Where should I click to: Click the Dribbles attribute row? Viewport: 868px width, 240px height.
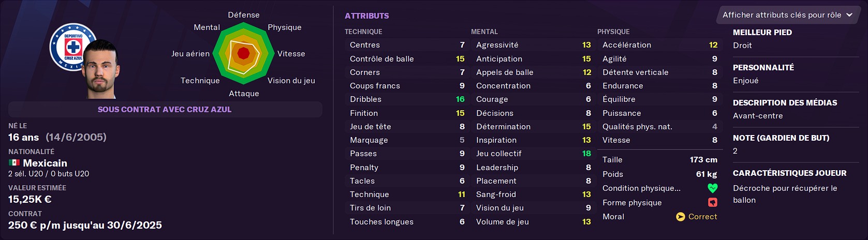pyautogui.click(x=406, y=99)
